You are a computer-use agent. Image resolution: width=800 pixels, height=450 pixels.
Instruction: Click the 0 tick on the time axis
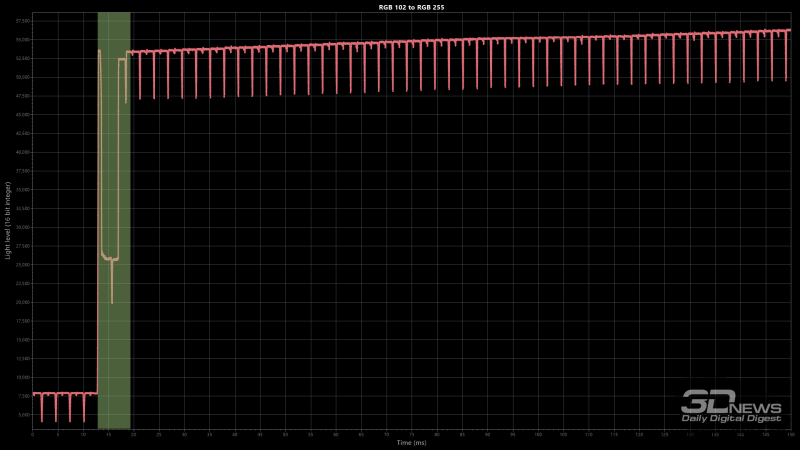coord(33,435)
